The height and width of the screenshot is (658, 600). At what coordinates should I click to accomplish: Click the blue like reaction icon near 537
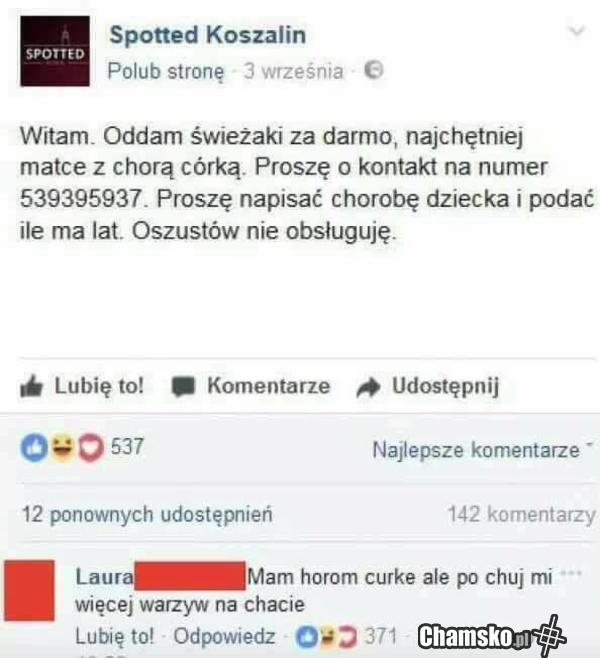(x=34, y=448)
